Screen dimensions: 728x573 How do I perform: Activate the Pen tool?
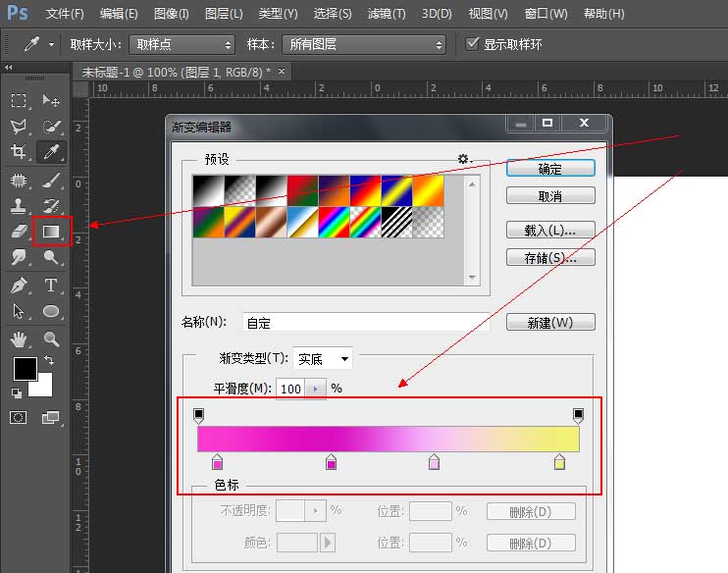[x=19, y=286]
